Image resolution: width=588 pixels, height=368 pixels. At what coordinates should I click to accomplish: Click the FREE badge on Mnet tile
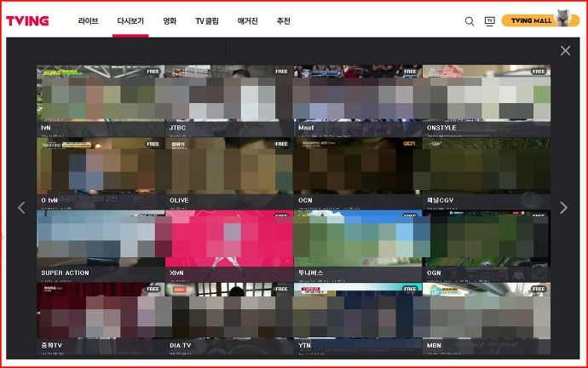pyautogui.click(x=410, y=72)
